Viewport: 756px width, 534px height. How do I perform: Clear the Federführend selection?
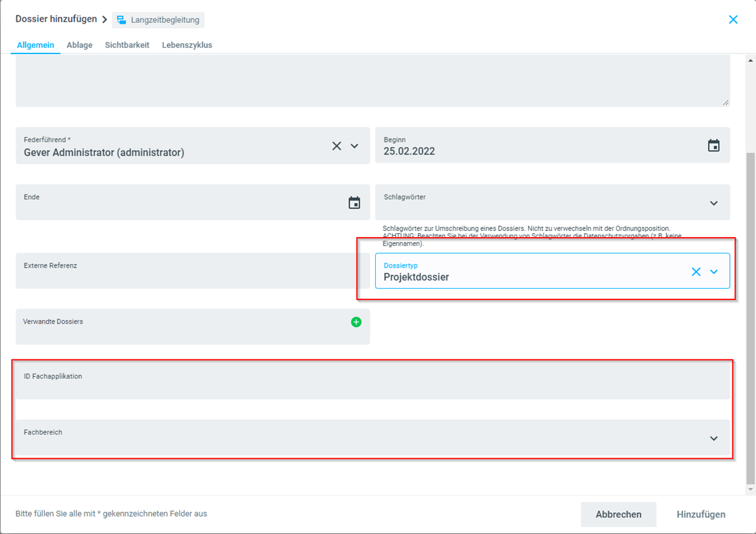click(x=337, y=146)
